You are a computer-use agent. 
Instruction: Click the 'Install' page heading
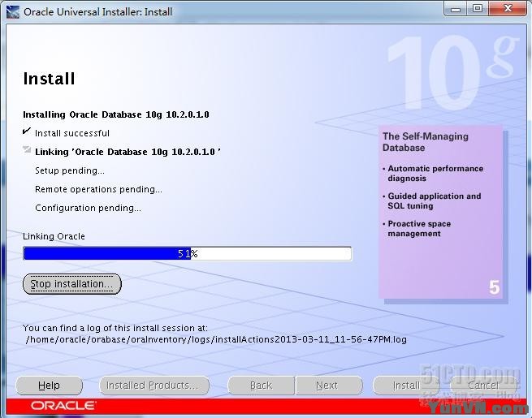(49, 79)
